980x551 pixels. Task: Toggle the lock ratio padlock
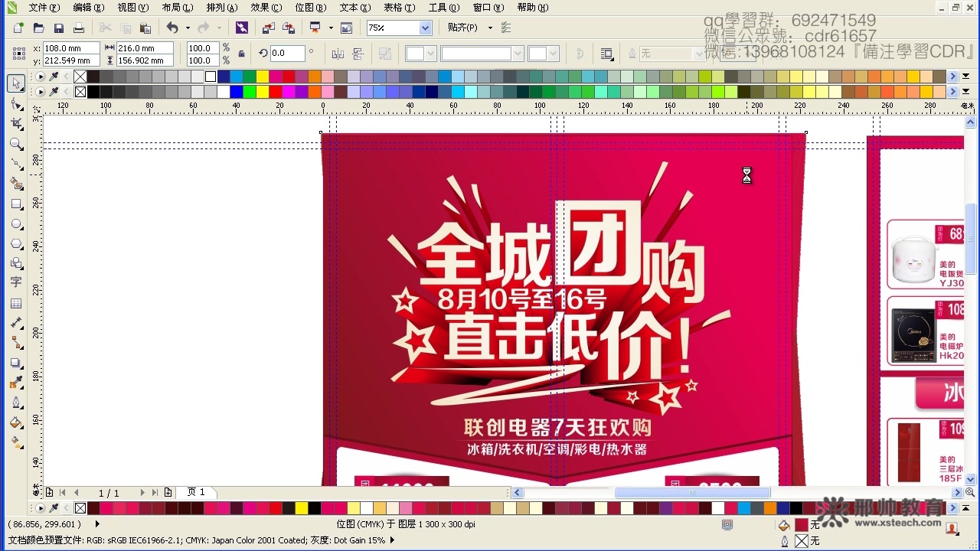pos(242,54)
